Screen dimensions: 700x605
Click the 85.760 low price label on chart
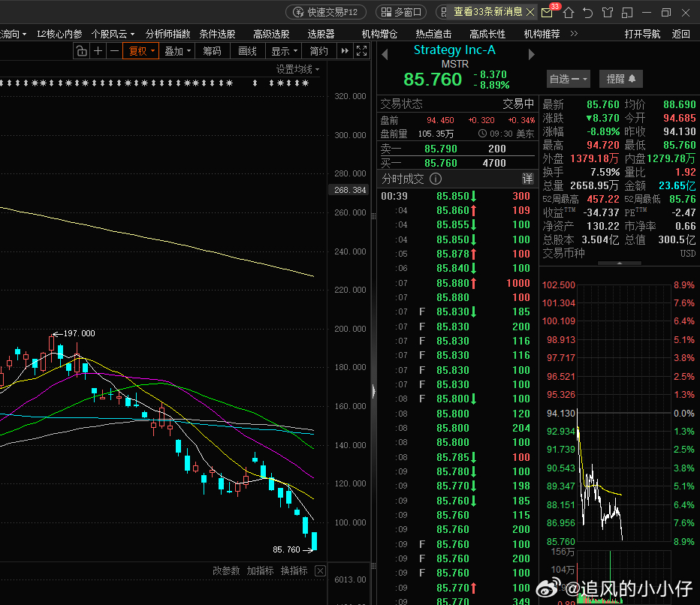coord(286,549)
